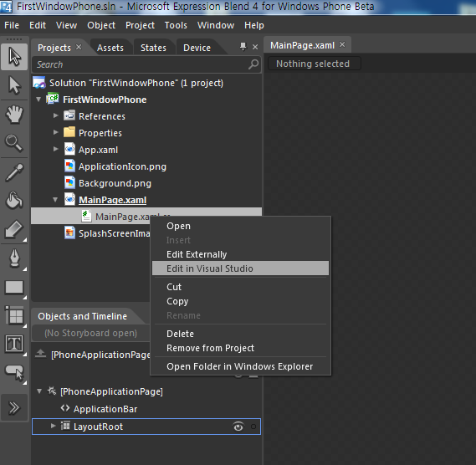
Task: Click the Properties folder icon
Action: pyautogui.click(x=69, y=132)
